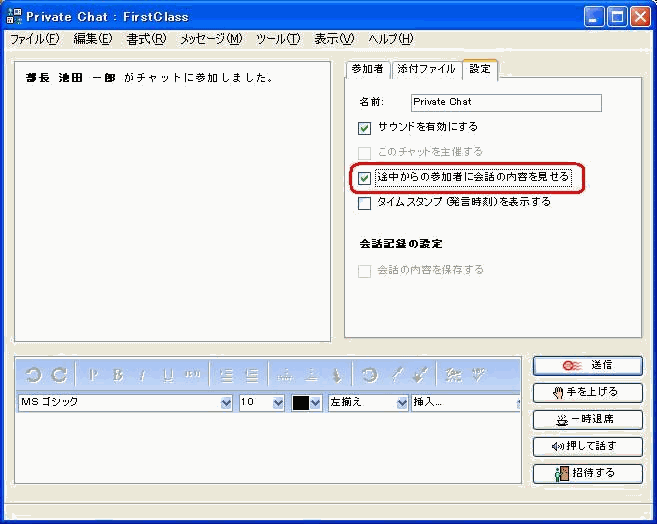657x524 pixels.
Task: Toggle 途中からの参加者に会話の内容を見せる checkbox
Action: click(365, 178)
